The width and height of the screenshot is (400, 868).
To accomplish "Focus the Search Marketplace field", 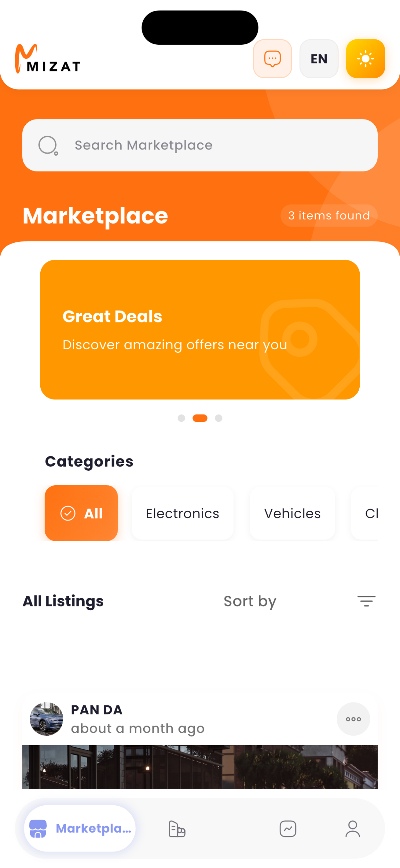I will [200, 145].
